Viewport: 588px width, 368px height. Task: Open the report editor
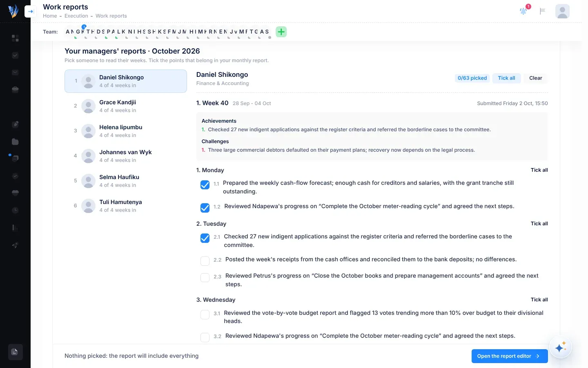(x=510, y=356)
